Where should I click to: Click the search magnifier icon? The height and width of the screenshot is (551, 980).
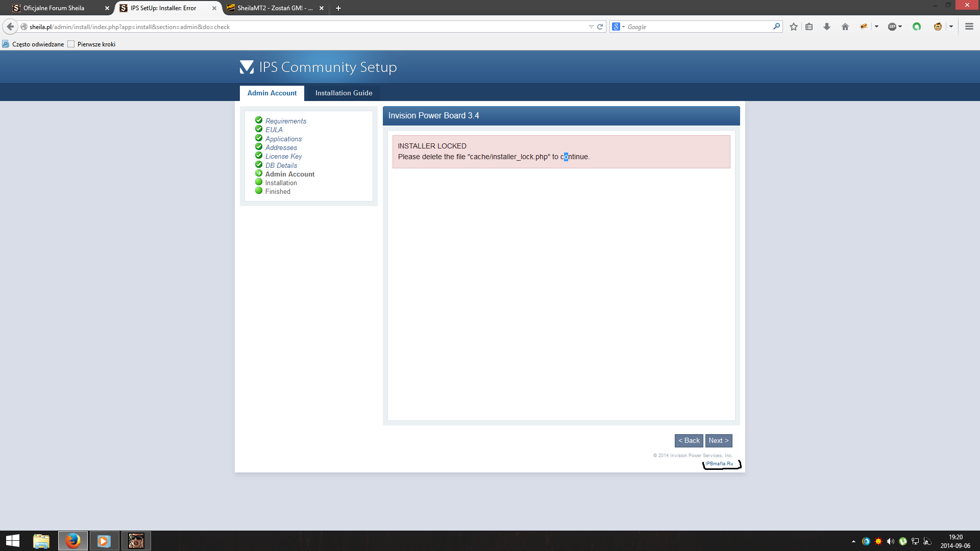(776, 27)
